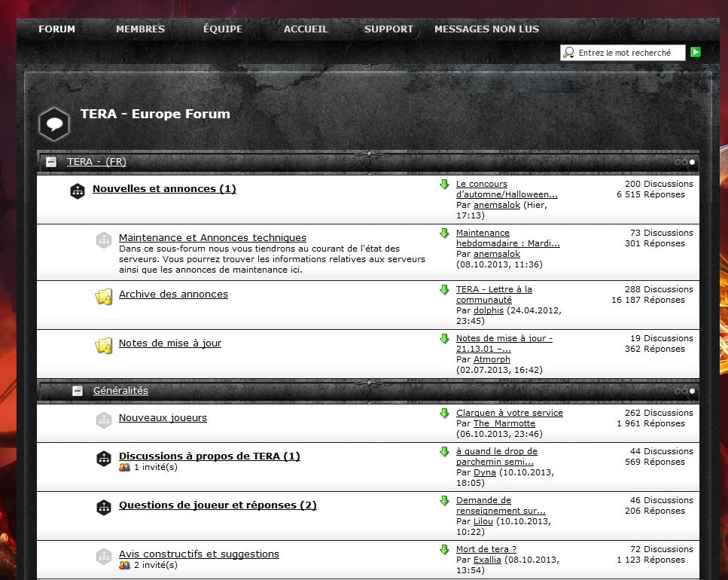This screenshot has width=728, height=580.
Task: Click green arrow next to Le concours d'automne post
Action: tap(444, 185)
